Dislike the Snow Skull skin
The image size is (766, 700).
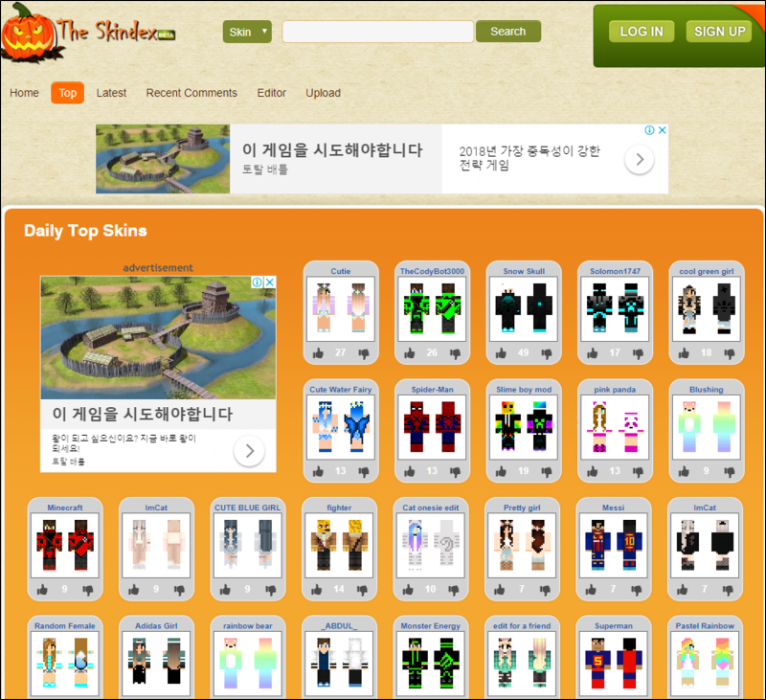pos(547,353)
